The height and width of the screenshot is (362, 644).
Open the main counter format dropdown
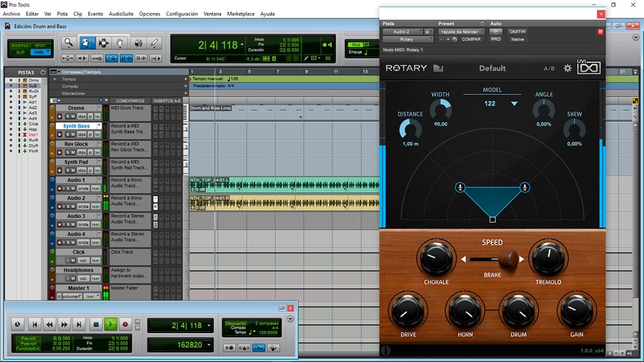coord(243,45)
